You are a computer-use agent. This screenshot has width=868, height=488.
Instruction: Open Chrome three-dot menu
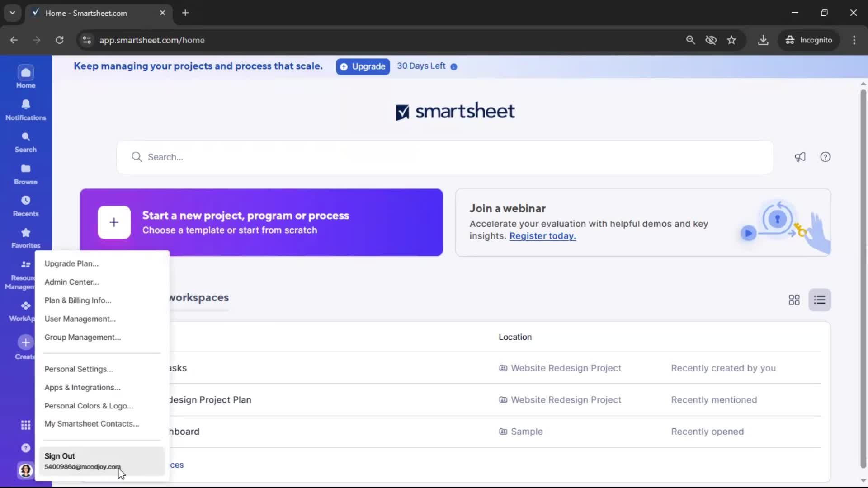point(854,40)
